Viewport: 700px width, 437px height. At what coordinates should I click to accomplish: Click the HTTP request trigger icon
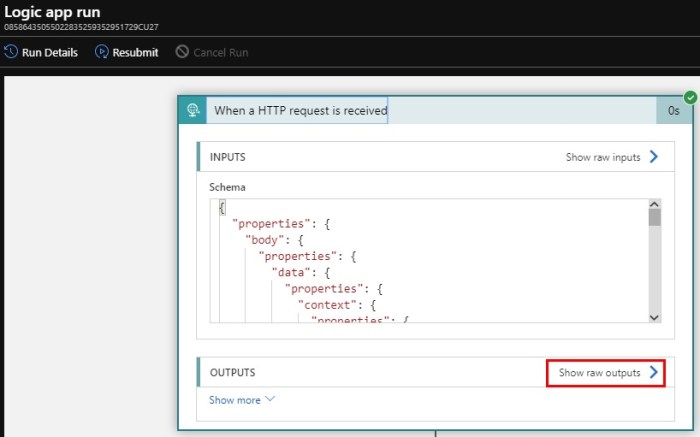tap(192, 110)
